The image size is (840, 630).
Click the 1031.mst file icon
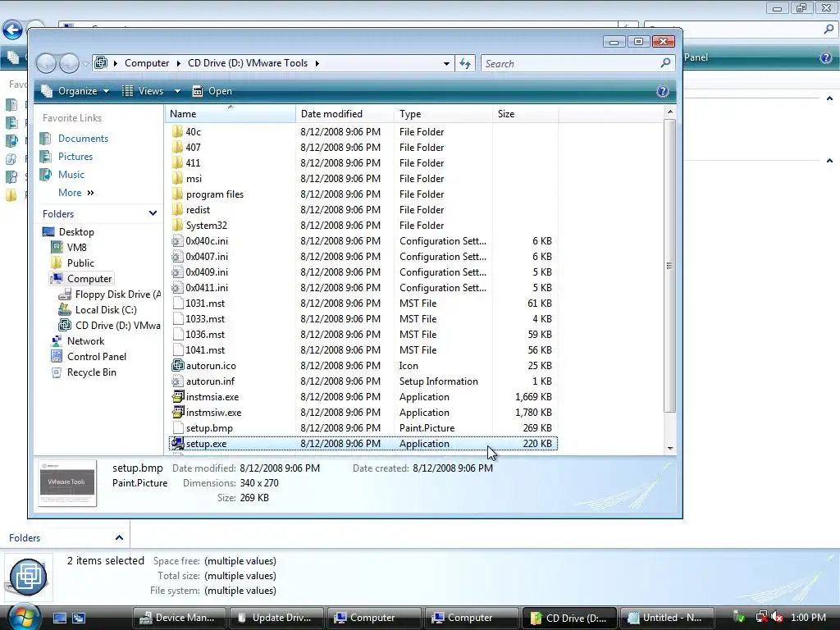point(177,304)
